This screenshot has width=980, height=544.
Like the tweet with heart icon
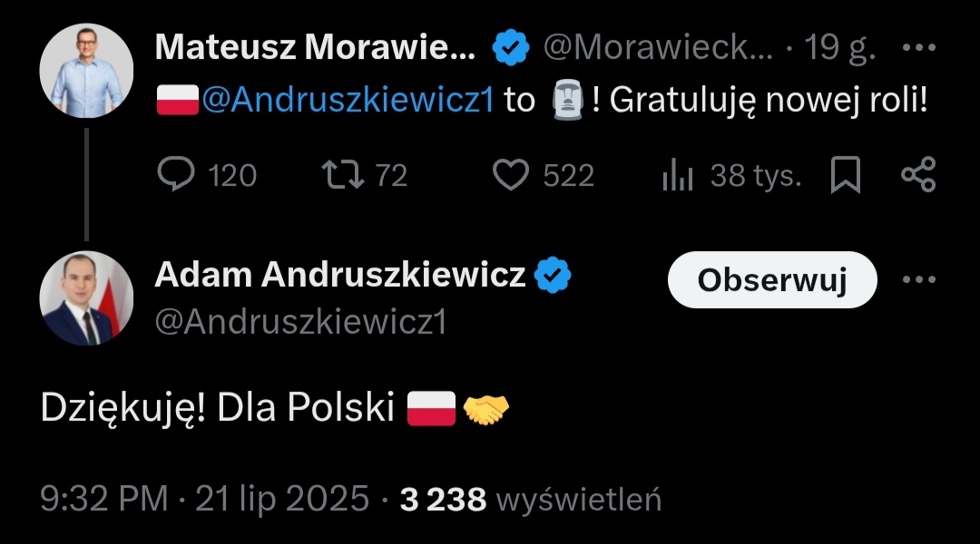512,175
